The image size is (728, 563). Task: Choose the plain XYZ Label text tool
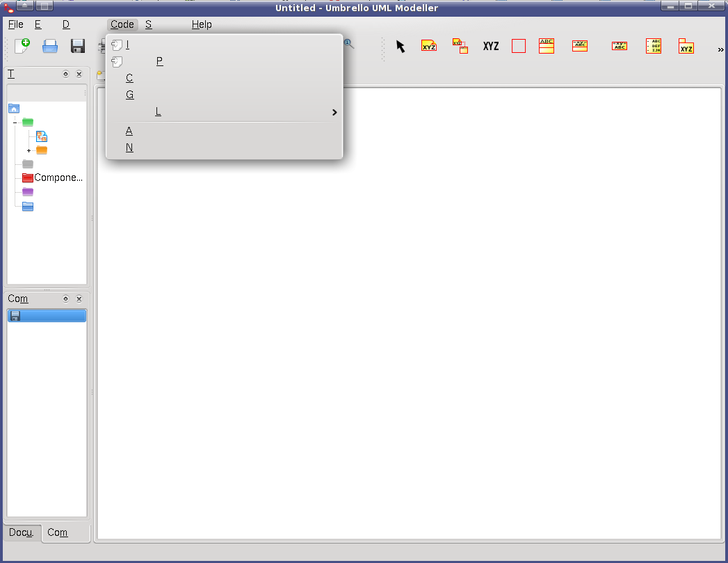(x=491, y=47)
